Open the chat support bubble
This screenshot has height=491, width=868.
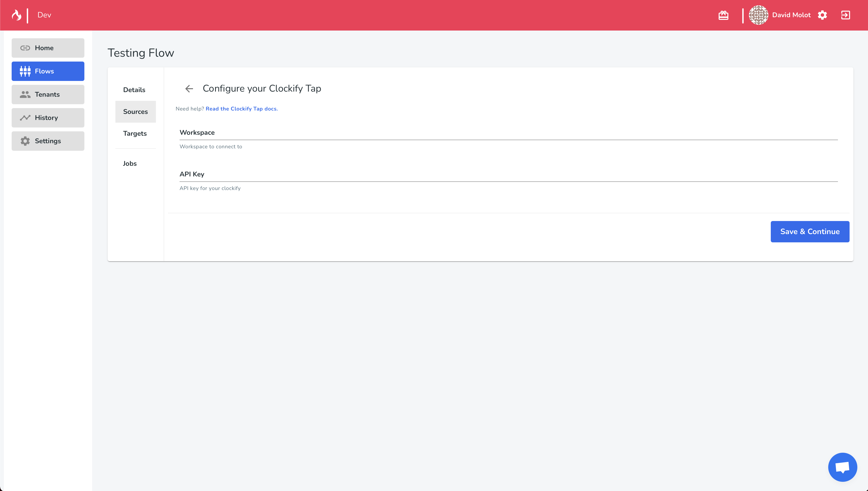[842, 467]
